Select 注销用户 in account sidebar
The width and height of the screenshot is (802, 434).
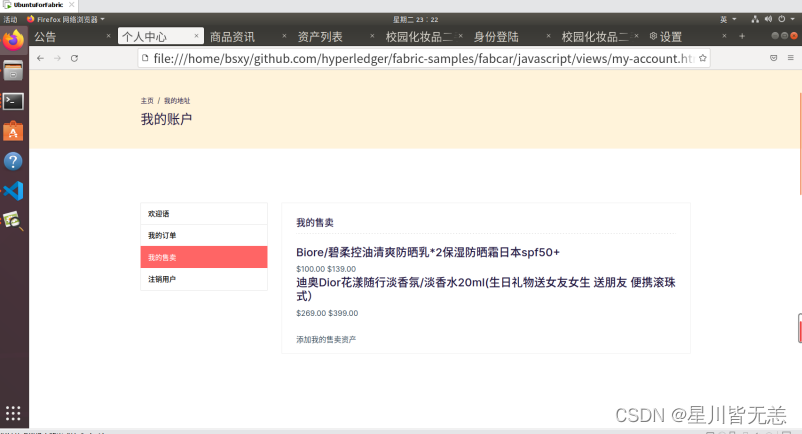pyautogui.click(x=204, y=279)
